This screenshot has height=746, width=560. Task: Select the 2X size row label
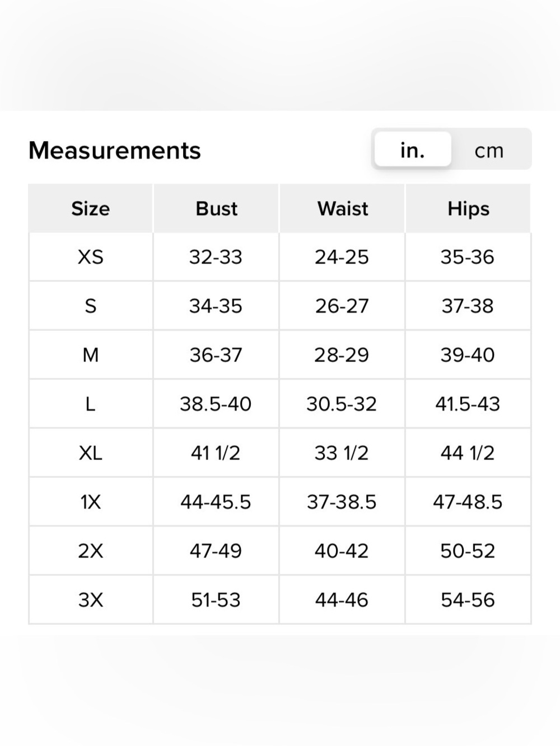(x=91, y=551)
